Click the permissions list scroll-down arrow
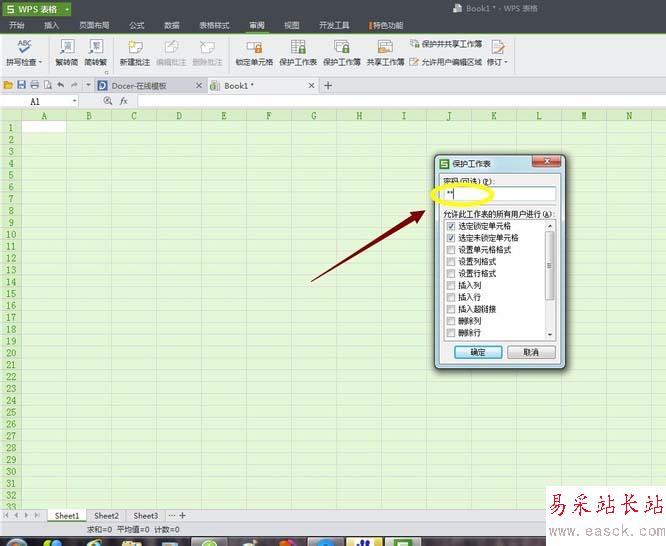The width and height of the screenshot is (666, 546). (x=550, y=335)
